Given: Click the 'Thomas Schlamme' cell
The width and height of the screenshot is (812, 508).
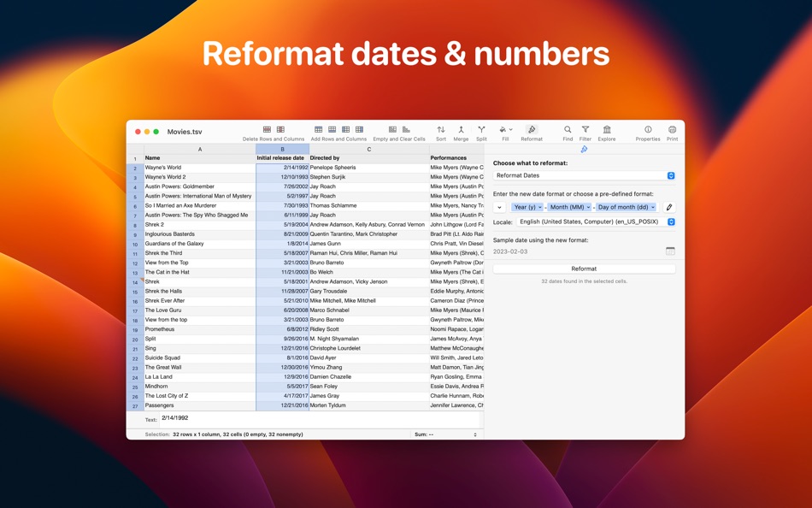Looking at the screenshot, I should pos(369,206).
